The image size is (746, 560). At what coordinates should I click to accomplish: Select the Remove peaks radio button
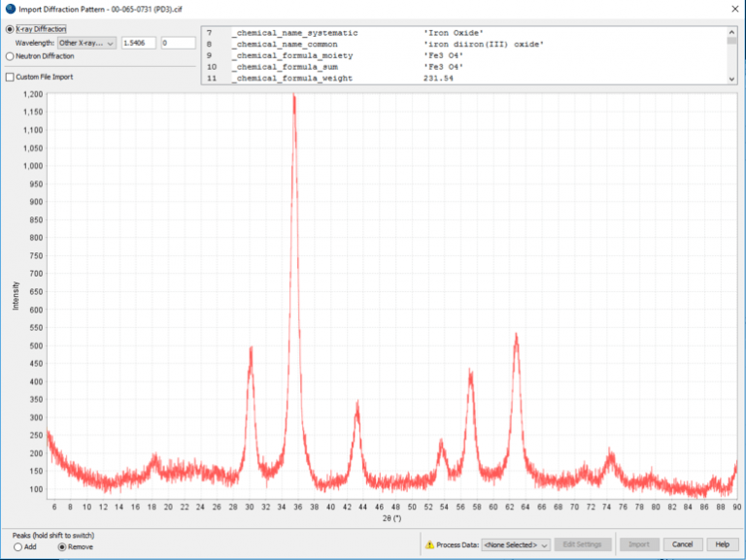(x=63, y=546)
